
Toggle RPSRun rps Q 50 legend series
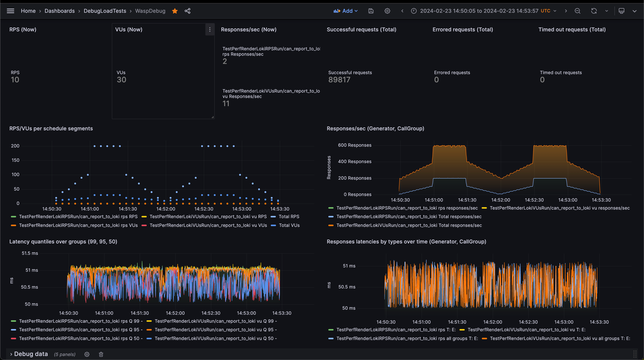pos(81,338)
